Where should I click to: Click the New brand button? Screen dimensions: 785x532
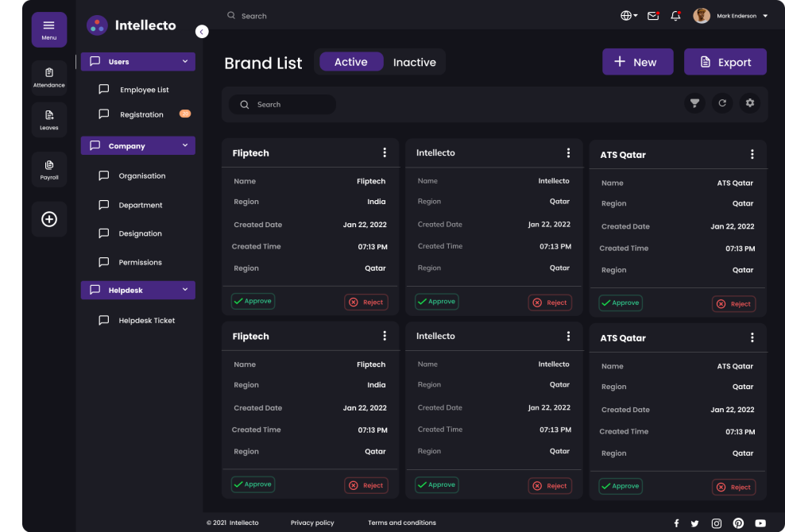click(x=637, y=62)
